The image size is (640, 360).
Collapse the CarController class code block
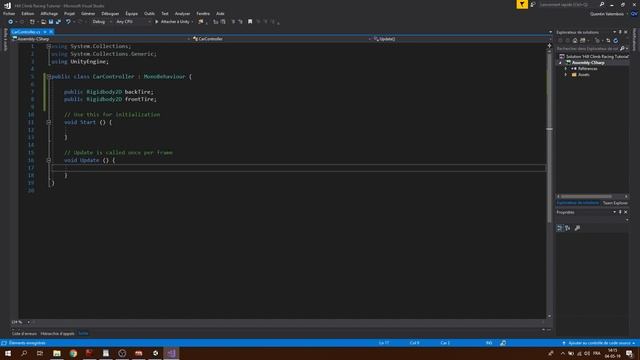click(49, 76)
